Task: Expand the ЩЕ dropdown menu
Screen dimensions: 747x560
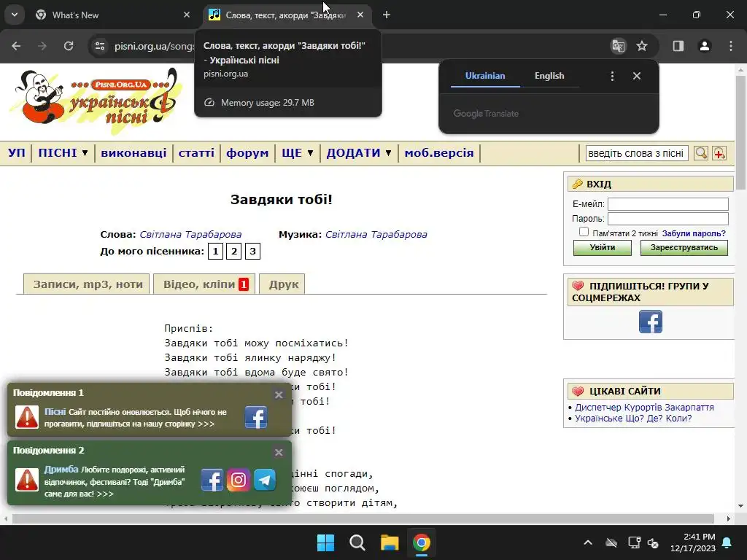Action: (298, 153)
